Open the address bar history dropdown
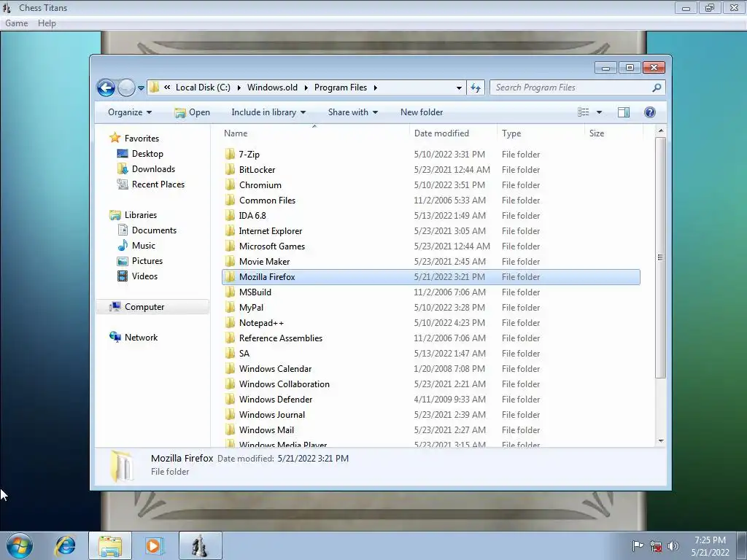Viewport: 747px width, 560px height. click(459, 87)
